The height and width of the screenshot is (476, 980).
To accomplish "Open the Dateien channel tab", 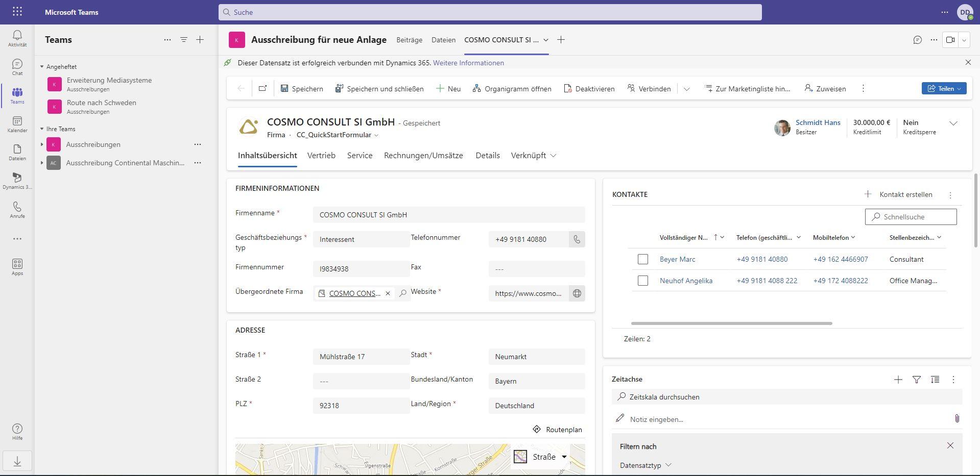I will (x=443, y=40).
